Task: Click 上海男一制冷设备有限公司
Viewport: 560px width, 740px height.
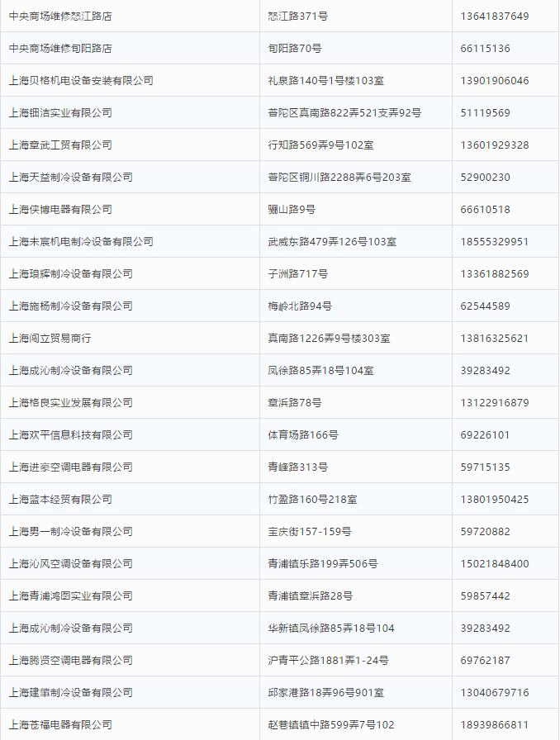Action: click(71, 531)
